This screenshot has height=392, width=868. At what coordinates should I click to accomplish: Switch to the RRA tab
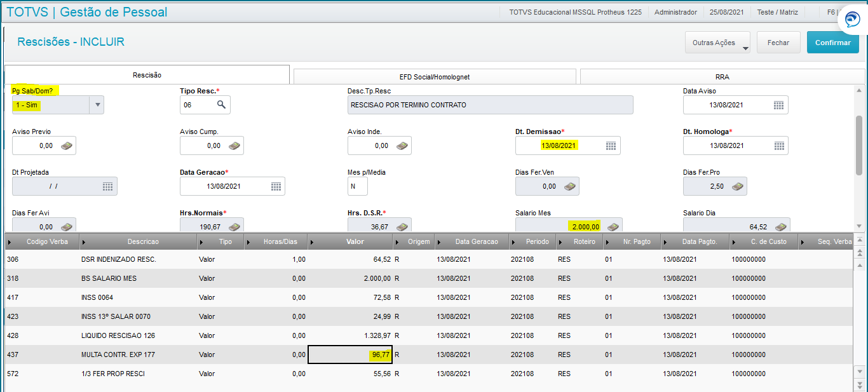(722, 76)
